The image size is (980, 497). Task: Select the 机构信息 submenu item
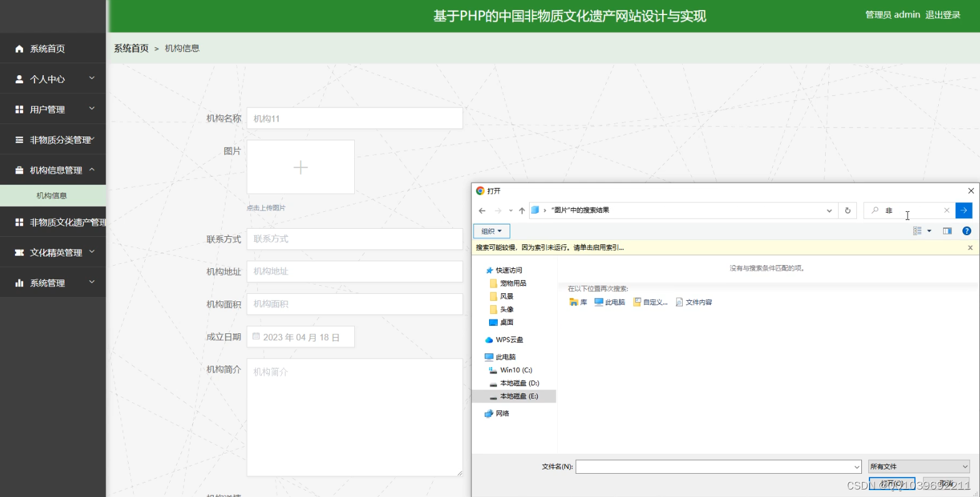(x=52, y=196)
